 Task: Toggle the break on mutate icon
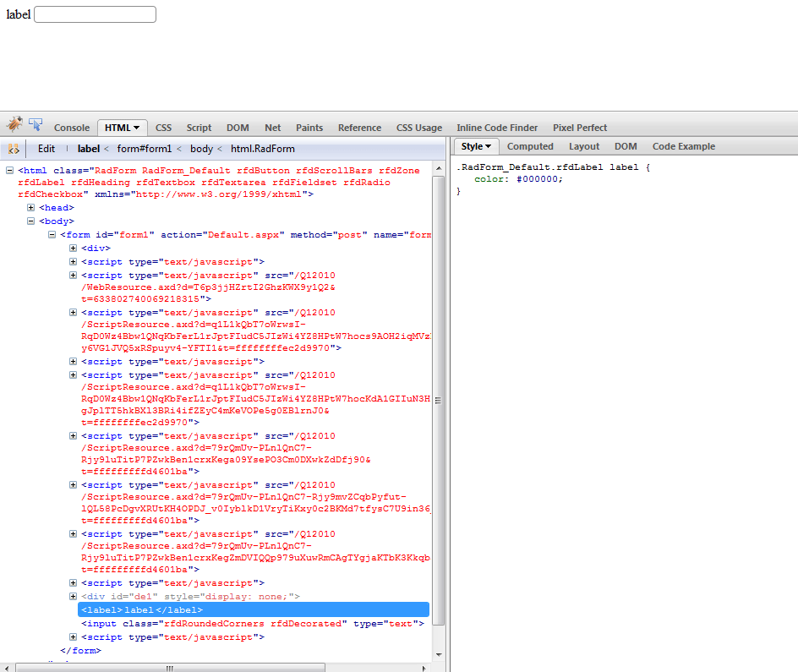pyautogui.click(x=14, y=149)
